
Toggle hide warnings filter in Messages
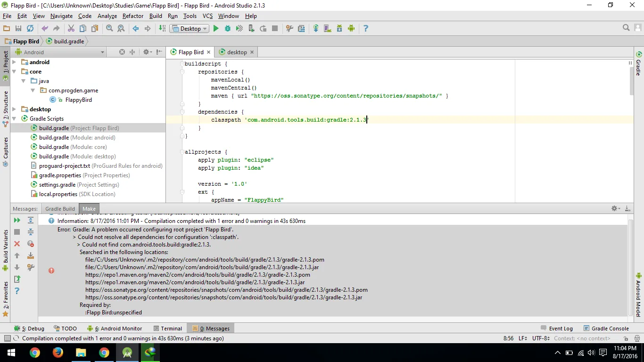click(x=31, y=244)
